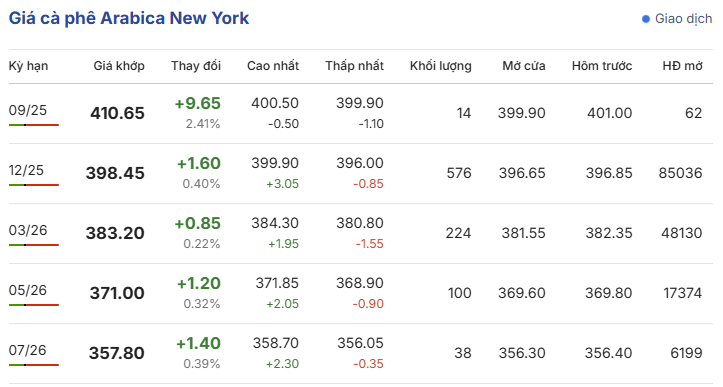Click the Thấp nhất column header

(x=354, y=66)
